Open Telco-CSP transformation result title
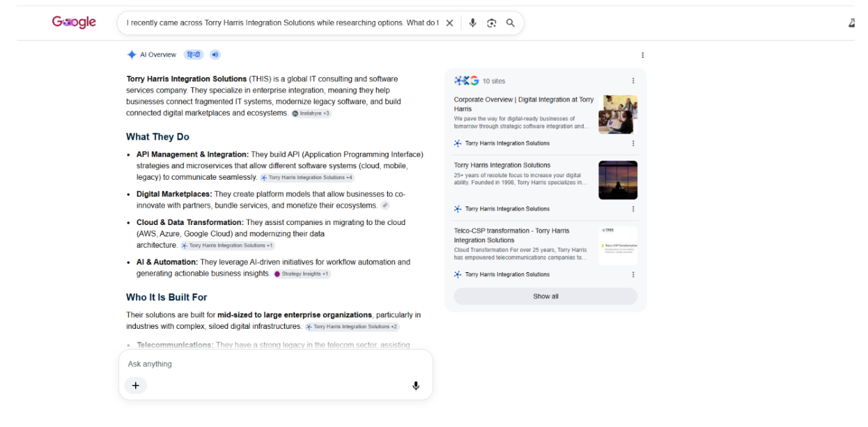The width and height of the screenshot is (868, 427). coord(512,235)
